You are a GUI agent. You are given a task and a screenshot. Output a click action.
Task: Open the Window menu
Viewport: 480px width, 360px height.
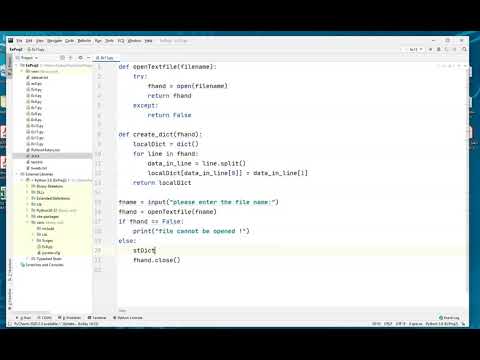pos(134,41)
